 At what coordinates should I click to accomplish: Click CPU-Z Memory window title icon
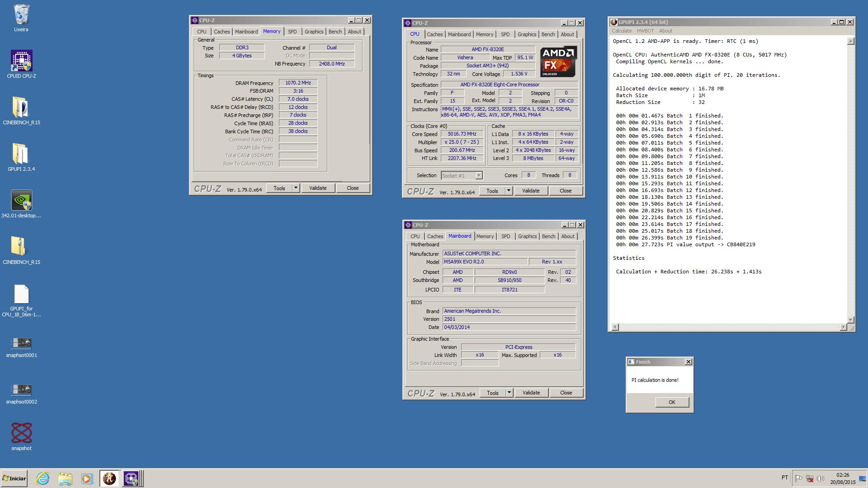click(195, 20)
